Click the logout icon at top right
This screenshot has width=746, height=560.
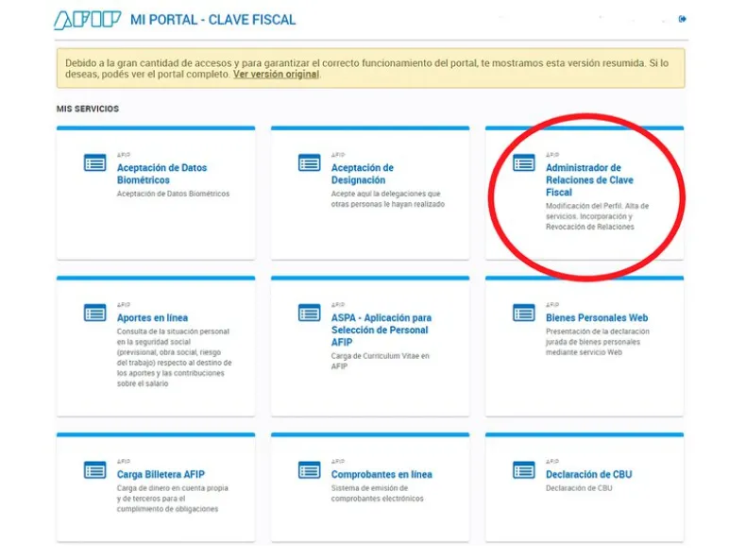click(683, 19)
